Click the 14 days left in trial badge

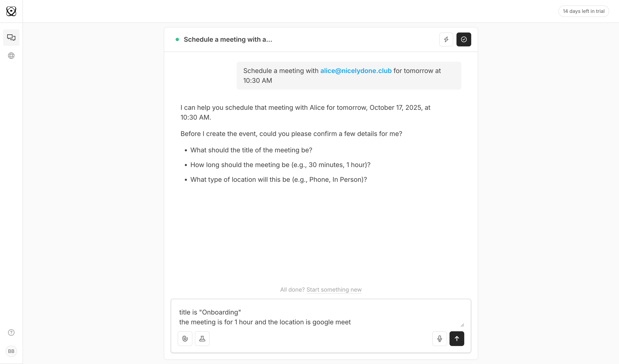coord(584,11)
